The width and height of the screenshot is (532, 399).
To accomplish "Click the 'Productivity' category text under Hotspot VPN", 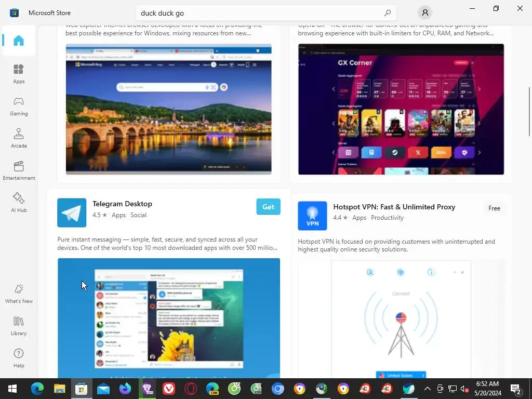I will point(388,218).
